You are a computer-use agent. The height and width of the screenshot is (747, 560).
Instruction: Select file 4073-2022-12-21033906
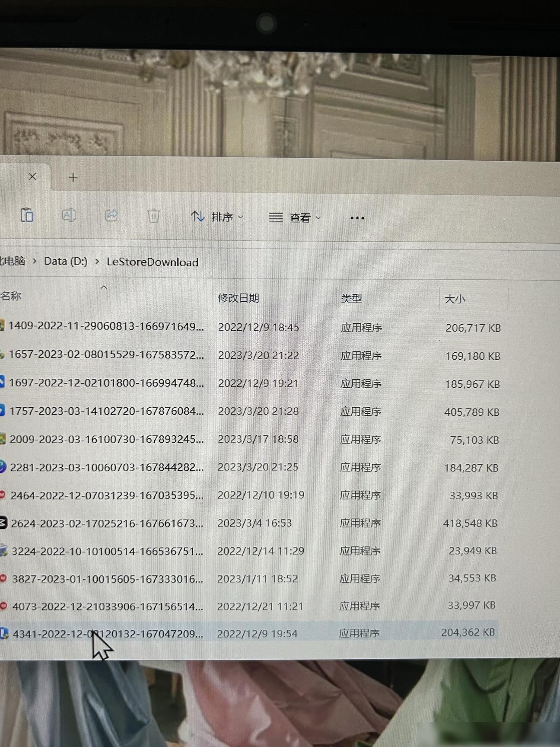tap(108, 607)
